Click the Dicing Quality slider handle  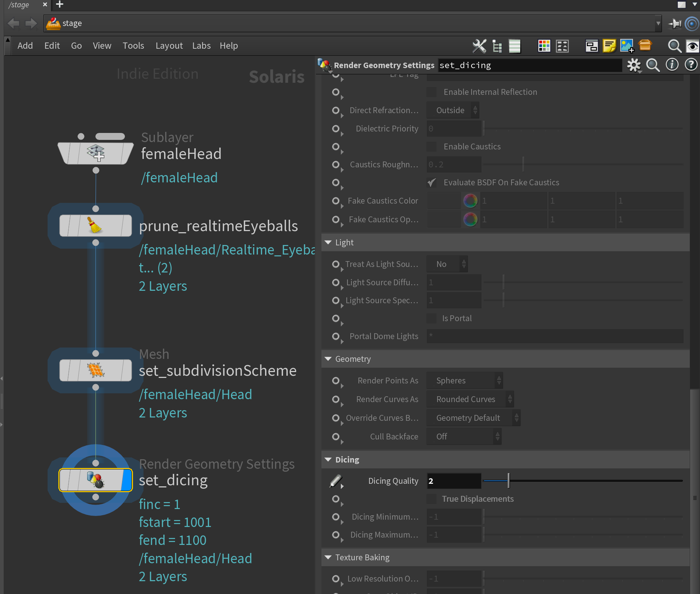coord(509,480)
